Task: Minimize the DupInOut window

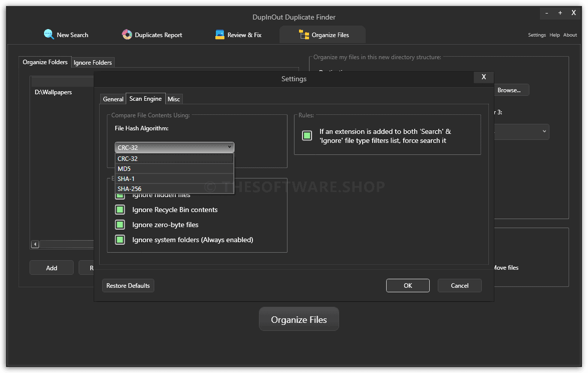Action: 547,13
